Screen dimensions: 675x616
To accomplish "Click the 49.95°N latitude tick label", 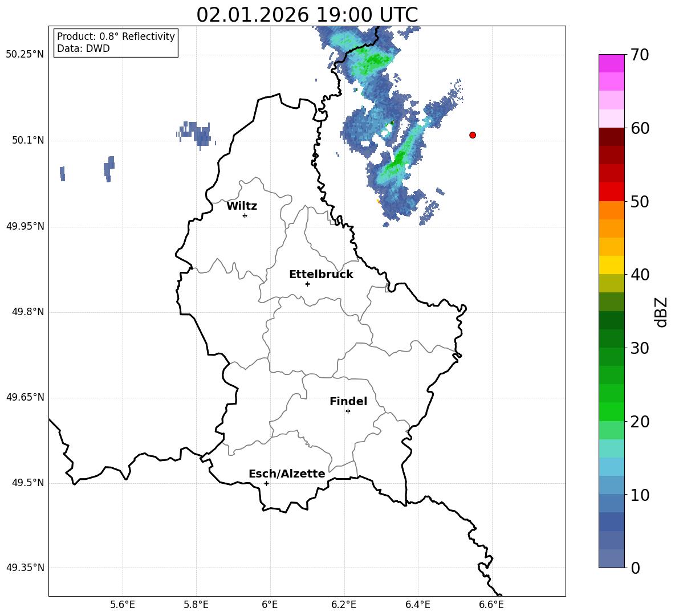I will click(x=25, y=226).
